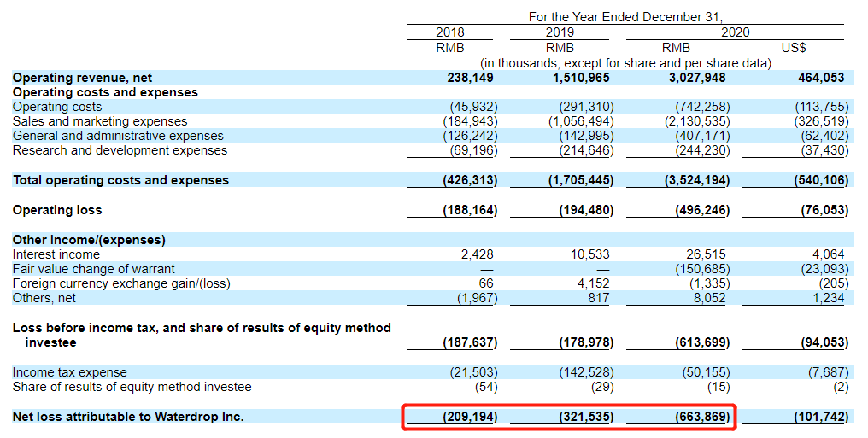Click 2019 interest income 10,533
Screen dimensions: 868x438
590,254
